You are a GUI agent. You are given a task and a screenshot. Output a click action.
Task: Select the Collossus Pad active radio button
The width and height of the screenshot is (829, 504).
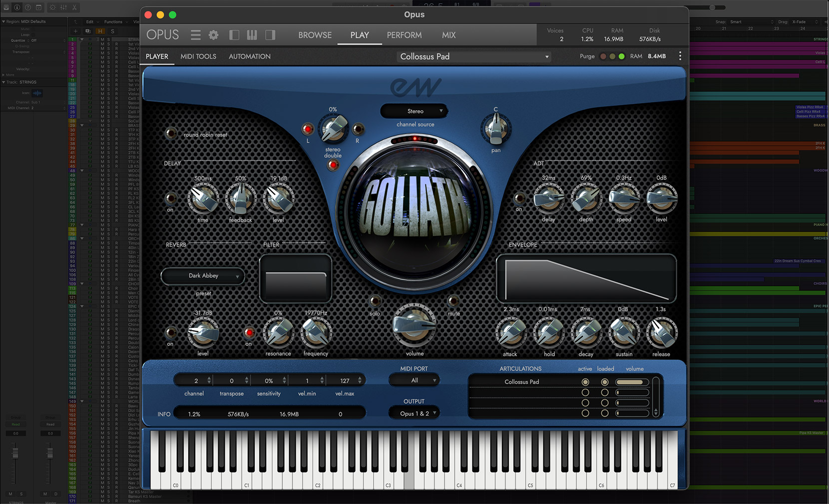pos(585,382)
